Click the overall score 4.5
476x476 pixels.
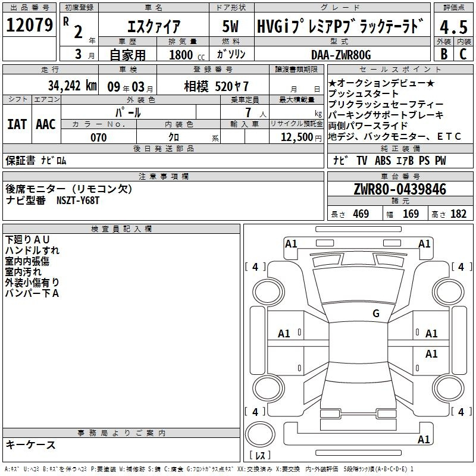(453, 26)
